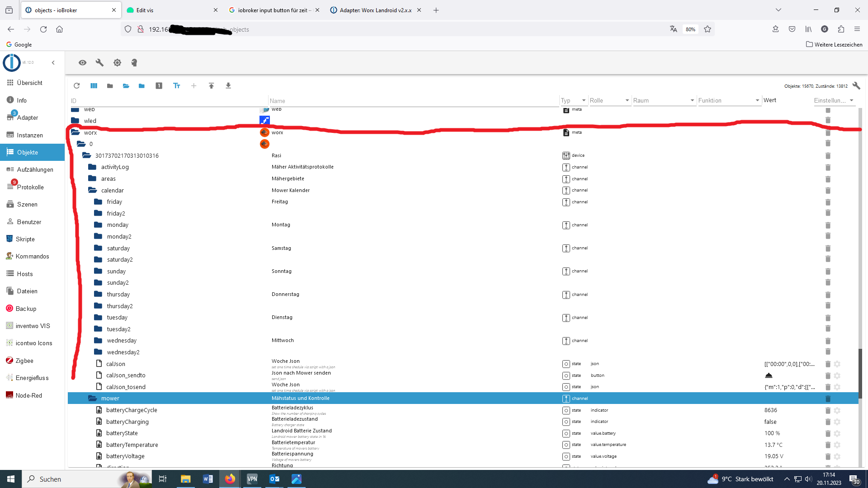Refresh the objects tree

pyautogui.click(x=76, y=86)
